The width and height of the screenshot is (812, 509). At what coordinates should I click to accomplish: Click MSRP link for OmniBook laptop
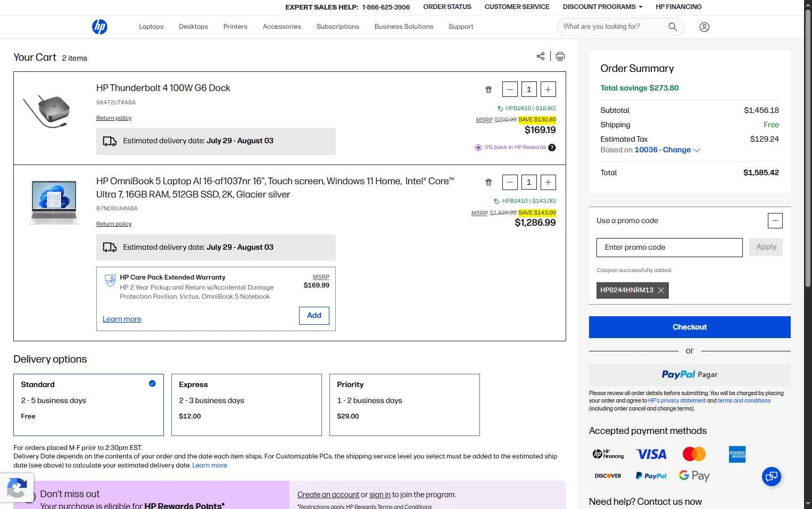(479, 213)
